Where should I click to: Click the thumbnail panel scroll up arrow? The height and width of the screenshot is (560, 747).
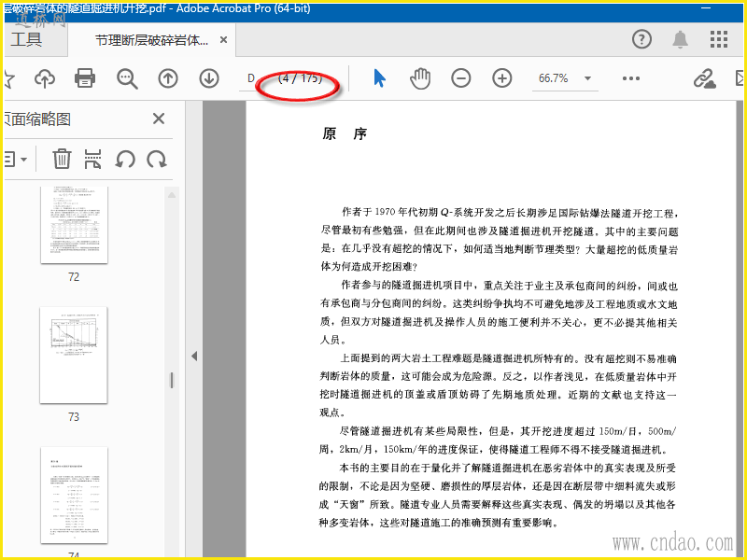(172, 195)
